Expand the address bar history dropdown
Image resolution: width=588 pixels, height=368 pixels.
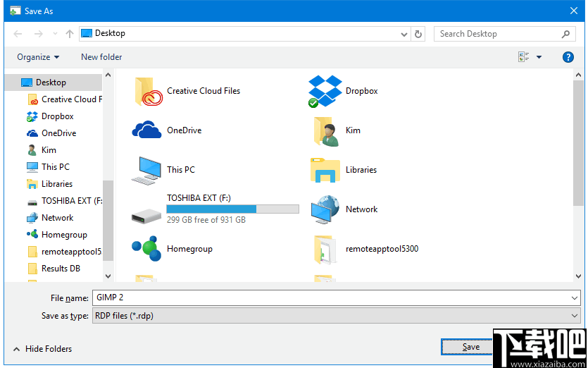(404, 34)
